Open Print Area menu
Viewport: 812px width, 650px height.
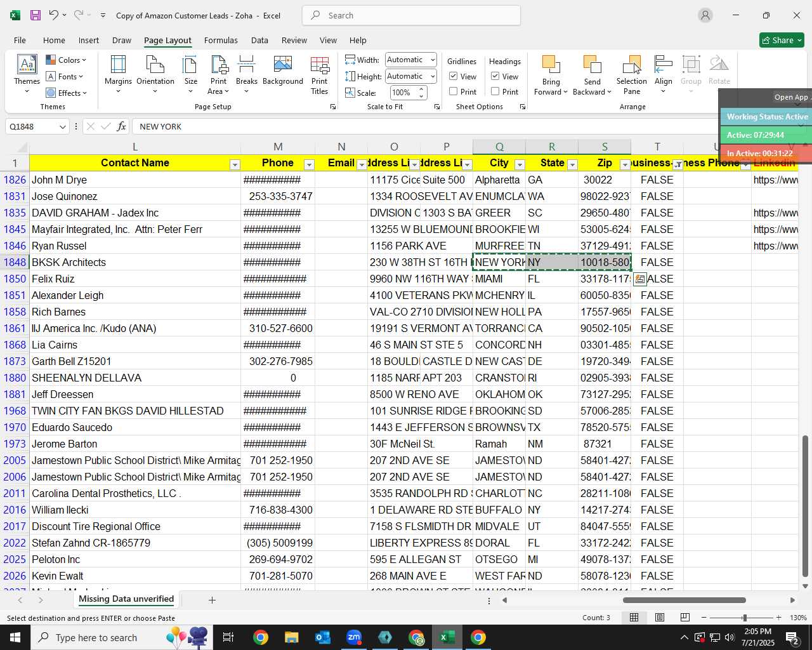[218, 74]
